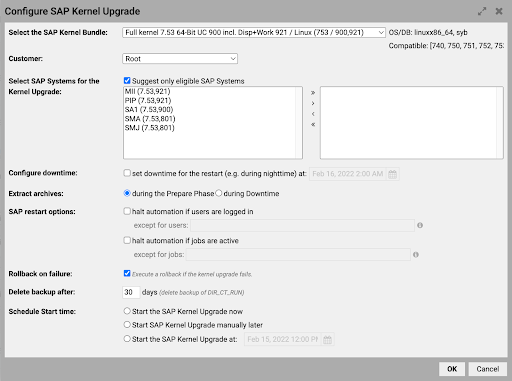Enable halt automation if users are logged in
This screenshot has height=381, width=512.
[x=127, y=211]
